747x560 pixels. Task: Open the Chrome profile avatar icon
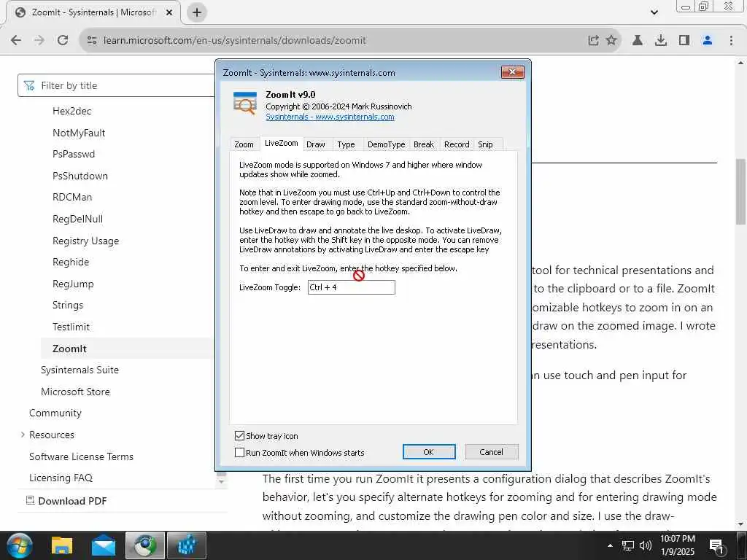[708, 41]
